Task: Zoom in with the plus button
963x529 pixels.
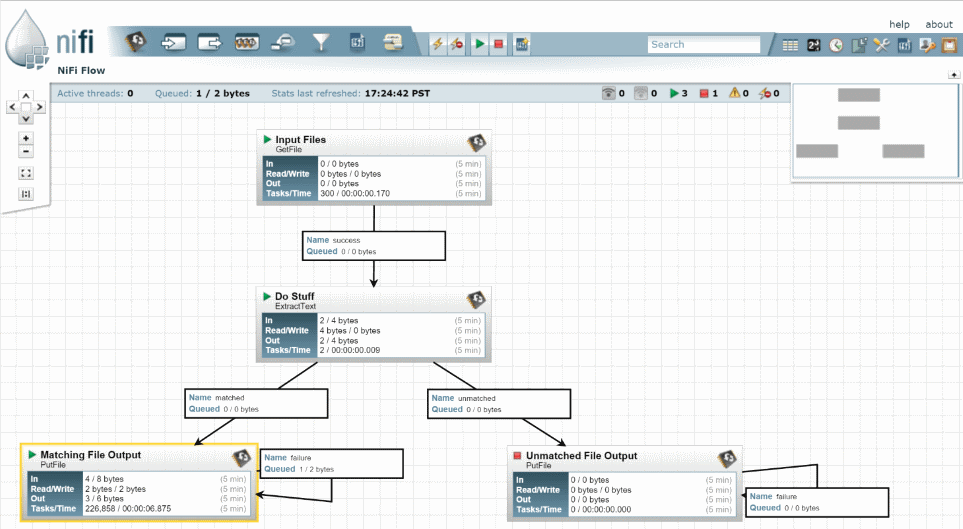Action: click(x=26, y=138)
